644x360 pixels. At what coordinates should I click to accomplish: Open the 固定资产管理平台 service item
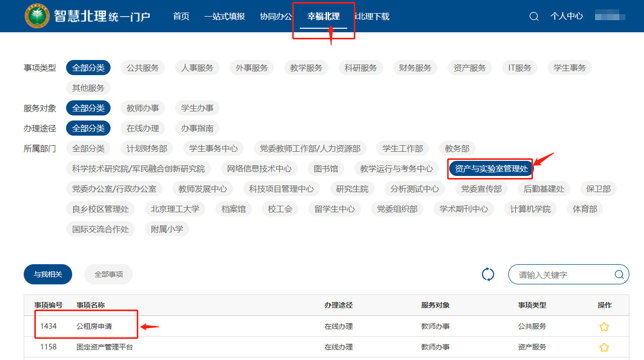[x=104, y=347]
